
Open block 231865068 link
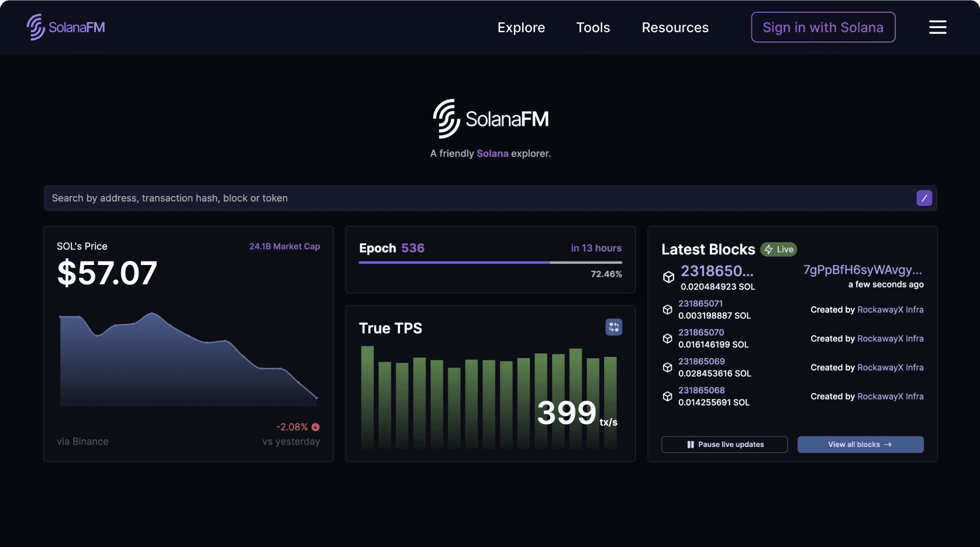point(702,390)
